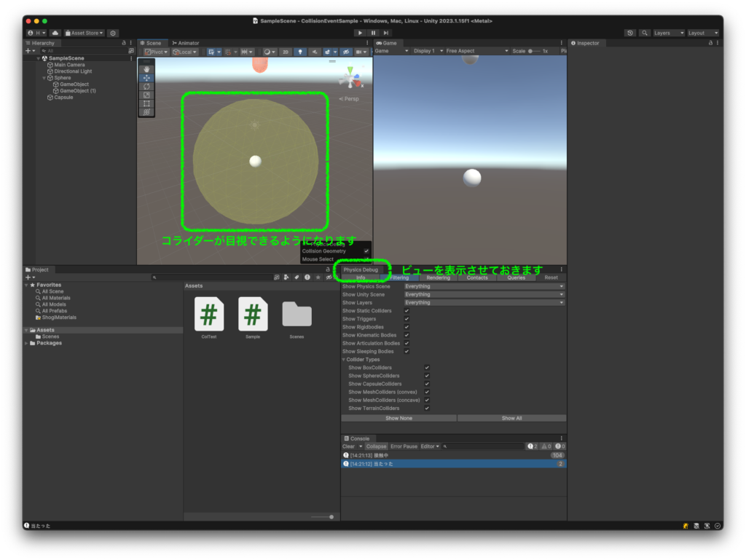The width and height of the screenshot is (746, 560).
Task: Click the Scene orientation gizmo
Action: [351, 79]
